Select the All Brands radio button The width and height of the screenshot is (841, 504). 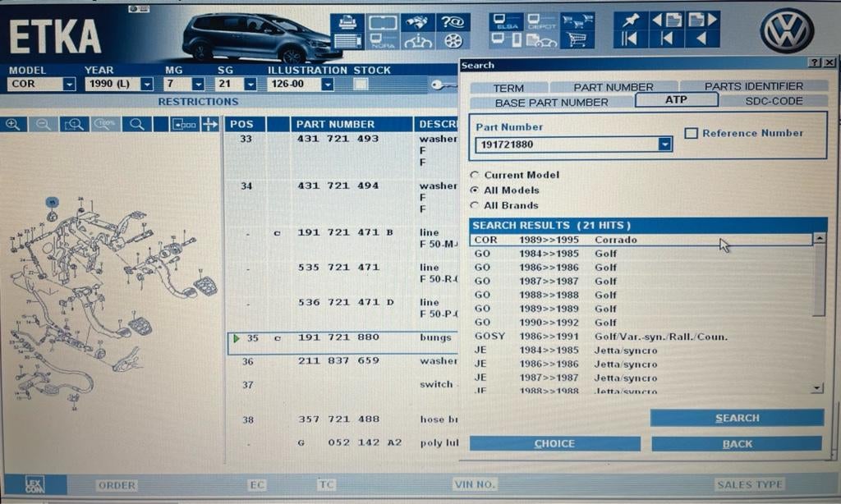click(473, 205)
